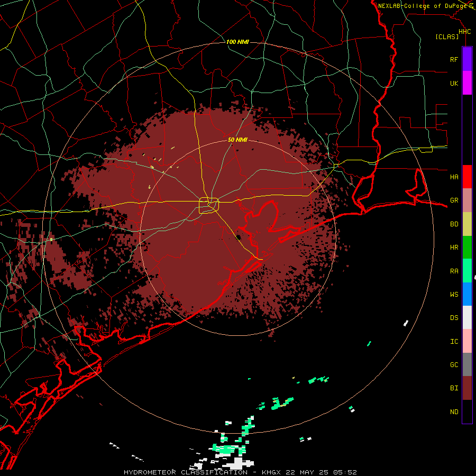The image size is (476, 476).
Task: Click the "UK" legend label
Action: tap(454, 83)
